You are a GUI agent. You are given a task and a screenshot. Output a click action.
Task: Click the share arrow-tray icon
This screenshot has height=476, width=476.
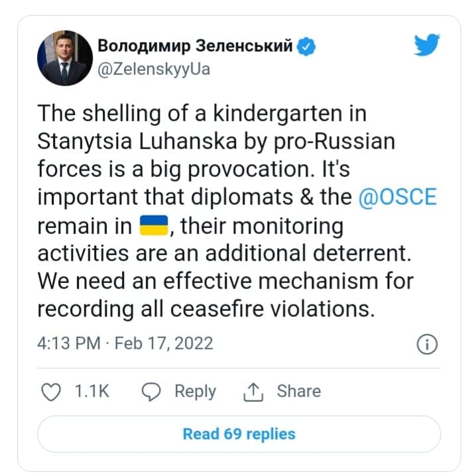tap(253, 392)
